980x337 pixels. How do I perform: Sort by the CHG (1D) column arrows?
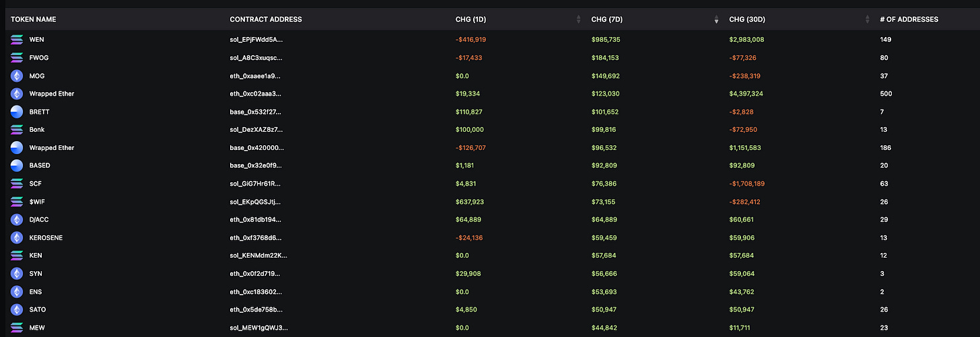pyautogui.click(x=578, y=20)
